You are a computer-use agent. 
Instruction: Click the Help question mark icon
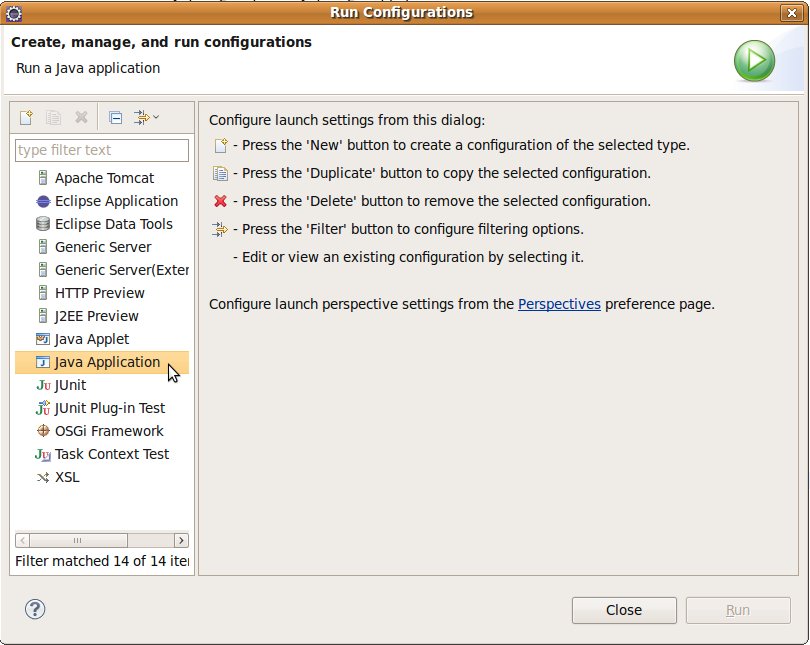pyautogui.click(x=35, y=609)
